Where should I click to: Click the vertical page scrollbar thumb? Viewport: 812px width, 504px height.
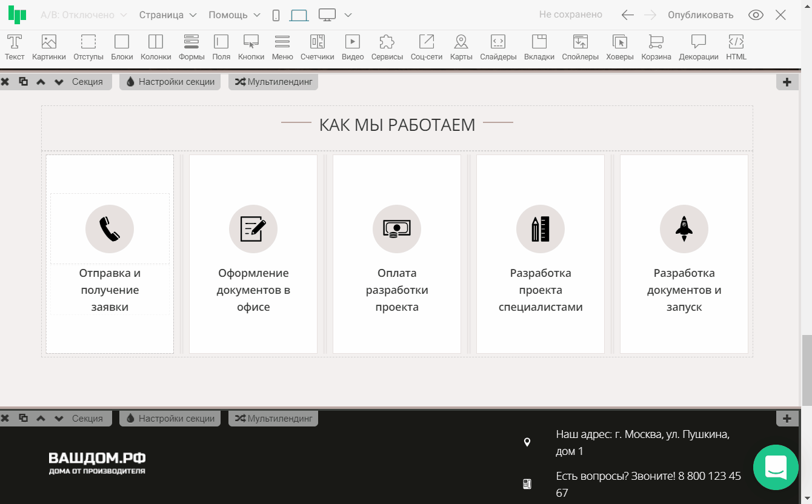tap(807, 370)
